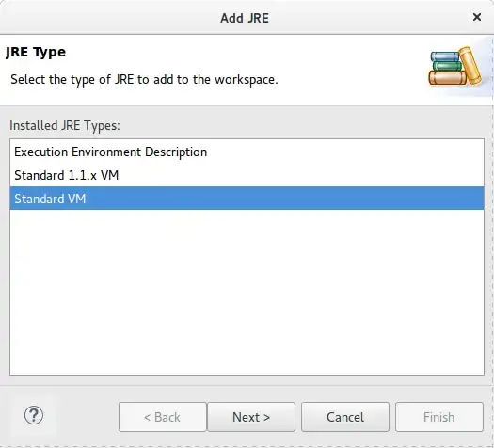Image resolution: width=494 pixels, height=448 pixels.
Task: Click the workspace JRE description text
Action: [144, 79]
